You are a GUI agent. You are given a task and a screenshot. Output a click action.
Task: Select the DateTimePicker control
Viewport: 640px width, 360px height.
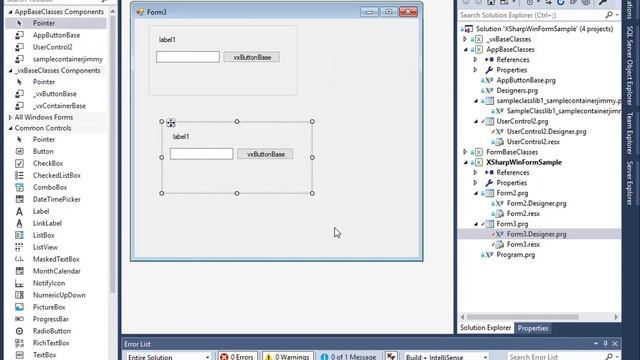(x=57, y=199)
